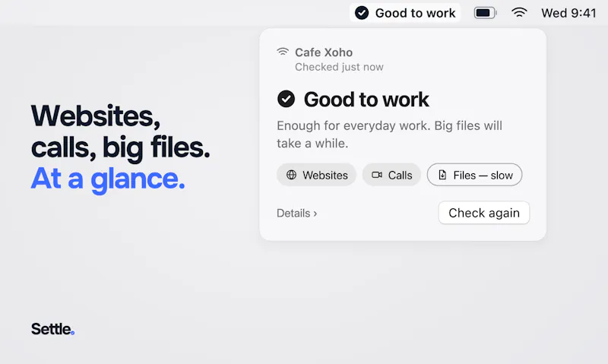Image resolution: width=608 pixels, height=364 pixels.
Task: Click the video camera icon in the Calls chip
Action: pos(377,175)
